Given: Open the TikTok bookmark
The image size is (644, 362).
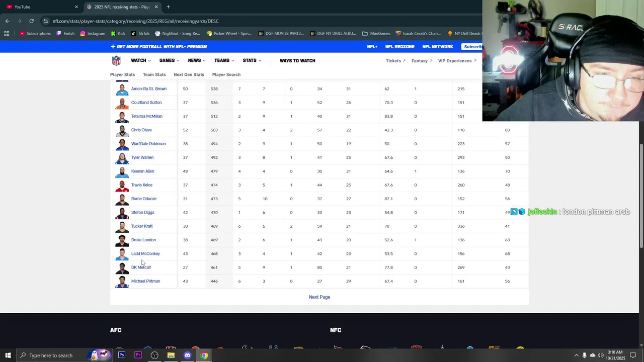Looking at the screenshot, I should [x=140, y=34].
